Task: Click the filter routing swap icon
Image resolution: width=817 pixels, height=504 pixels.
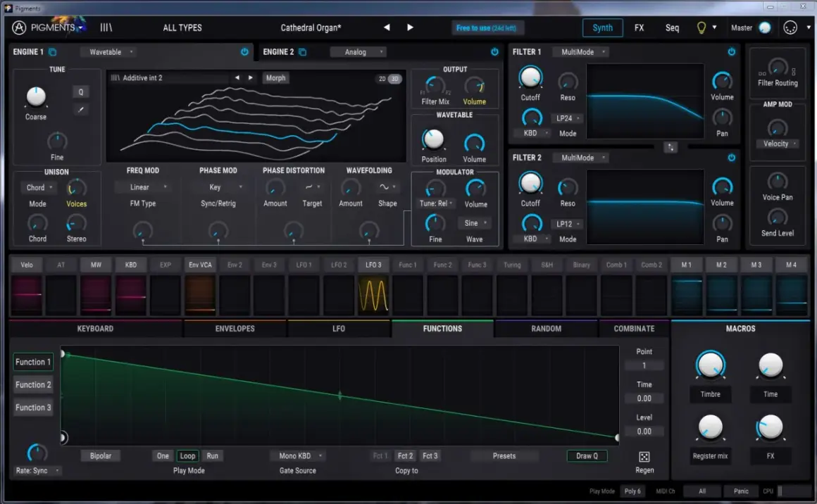Action: pos(671,147)
